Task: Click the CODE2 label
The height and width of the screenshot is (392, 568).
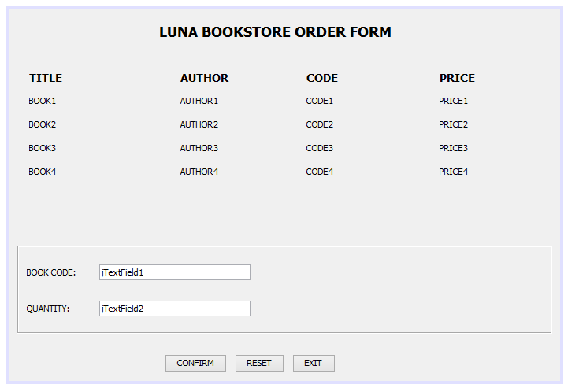Action: [x=320, y=124]
